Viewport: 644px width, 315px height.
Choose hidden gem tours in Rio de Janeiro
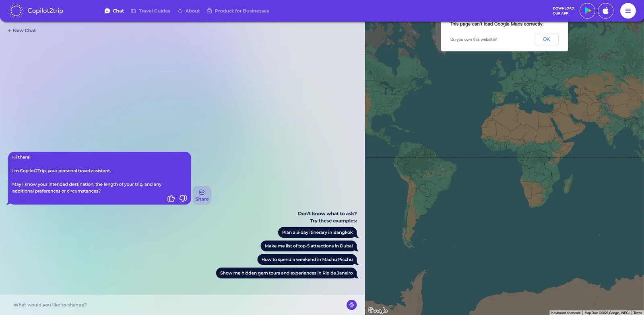286,273
